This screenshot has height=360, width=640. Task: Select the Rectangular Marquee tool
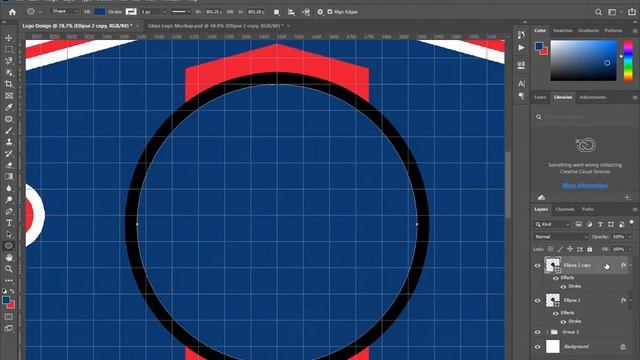[x=9, y=49]
